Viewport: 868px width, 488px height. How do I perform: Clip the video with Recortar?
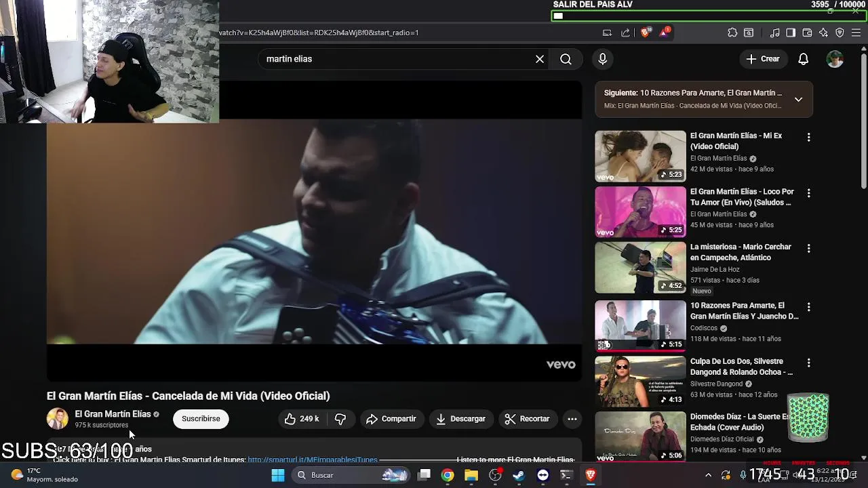(527, 419)
